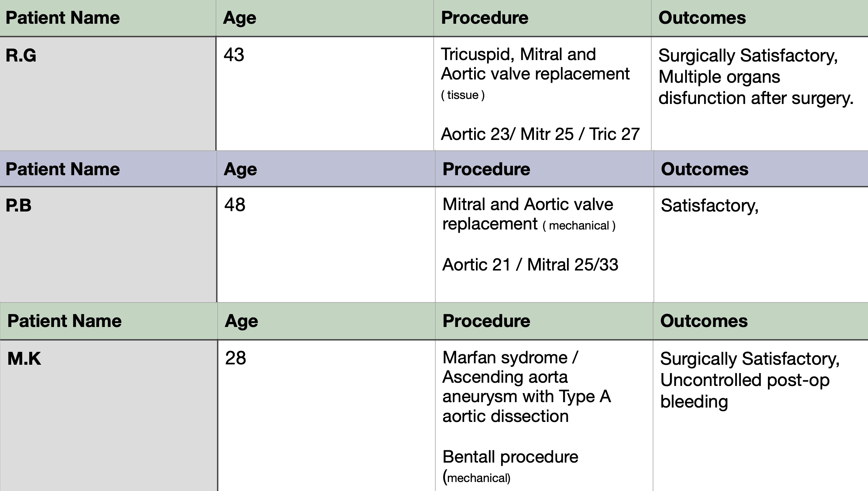Viewport: 868px width, 491px height.
Task: Select the "Bentall procedure" text
Action: [x=510, y=457]
